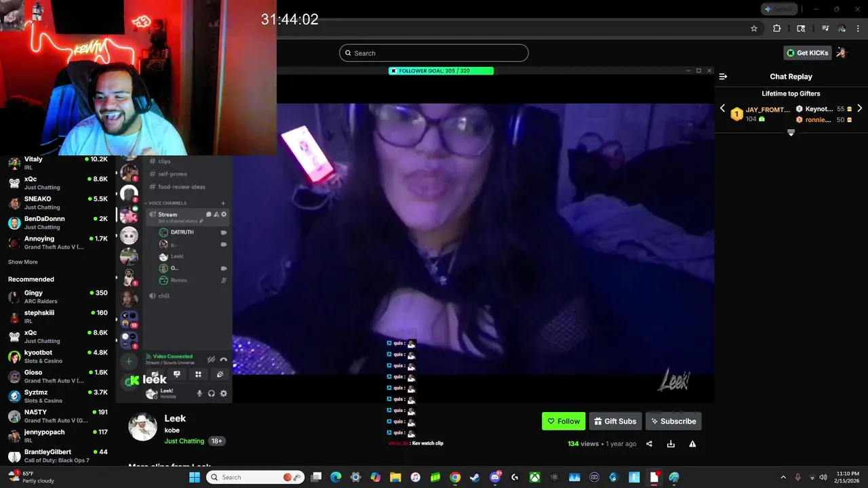Open taskbar clock and date

click(848, 477)
